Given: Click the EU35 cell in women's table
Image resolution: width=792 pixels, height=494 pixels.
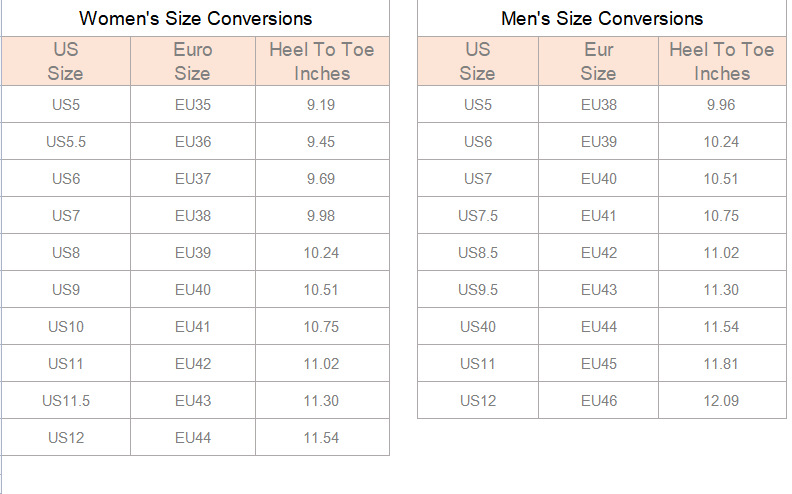Looking at the screenshot, I should coord(193,105).
